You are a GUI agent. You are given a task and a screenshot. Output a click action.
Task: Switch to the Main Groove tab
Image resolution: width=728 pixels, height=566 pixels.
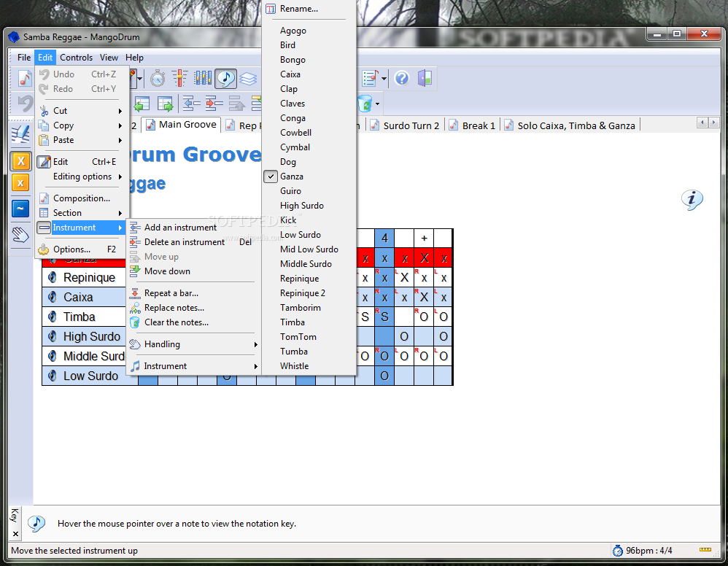[182, 125]
